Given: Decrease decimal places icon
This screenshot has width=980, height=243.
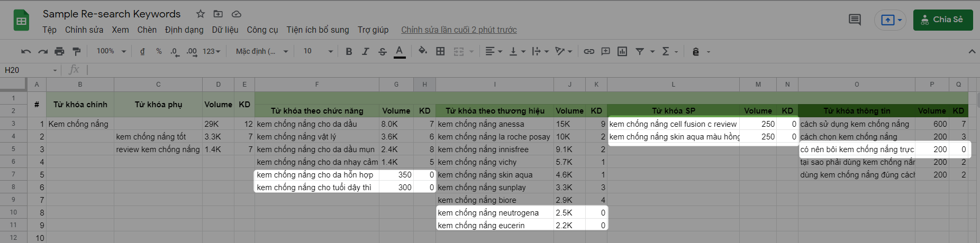Looking at the screenshot, I should tap(175, 51).
